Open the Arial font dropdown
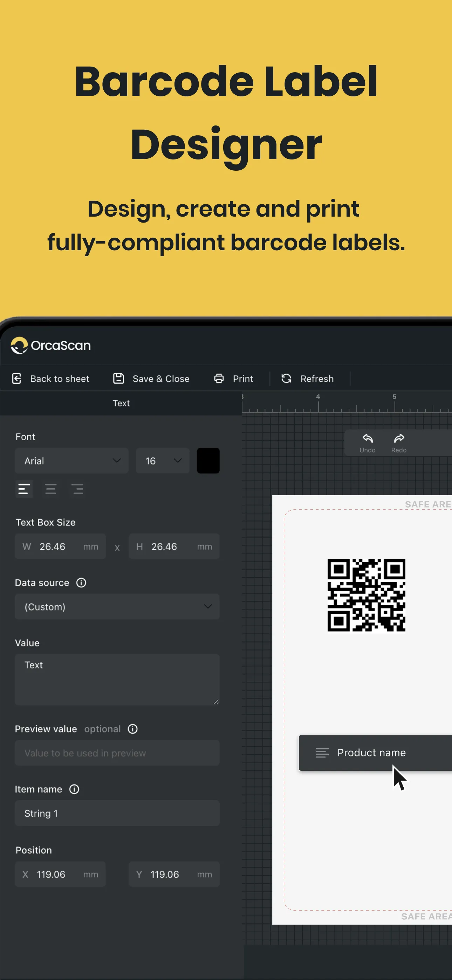This screenshot has width=452, height=980. (x=71, y=461)
